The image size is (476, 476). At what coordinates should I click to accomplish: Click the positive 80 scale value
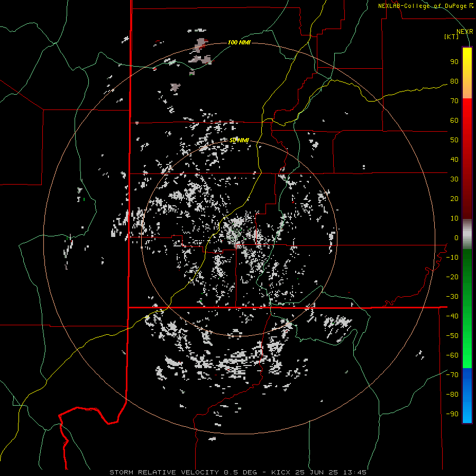point(454,81)
